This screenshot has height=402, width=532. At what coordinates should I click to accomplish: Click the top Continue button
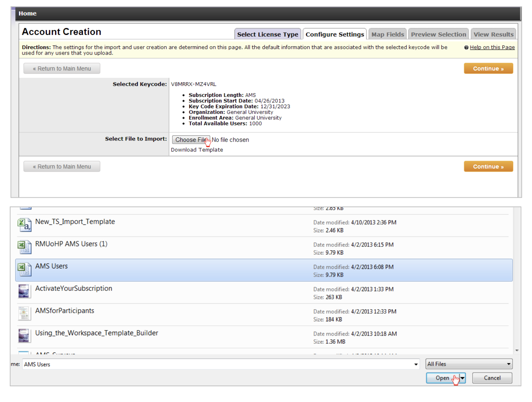(x=488, y=69)
